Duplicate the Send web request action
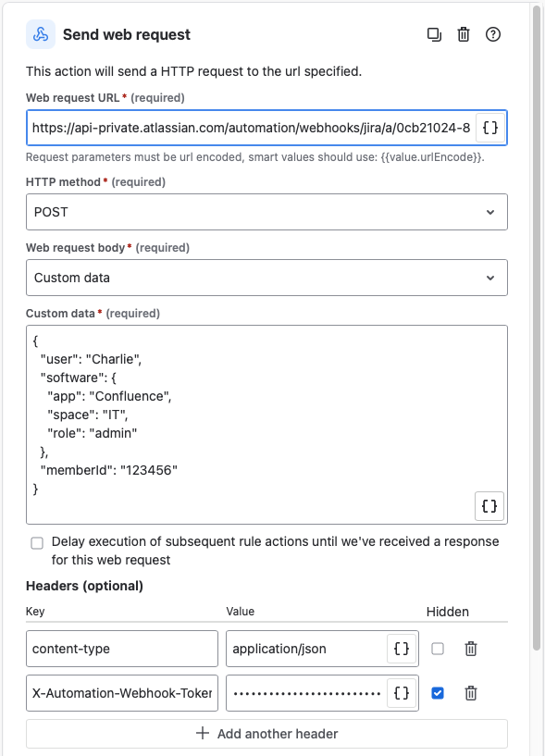This screenshot has width=545, height=756. 434,35
